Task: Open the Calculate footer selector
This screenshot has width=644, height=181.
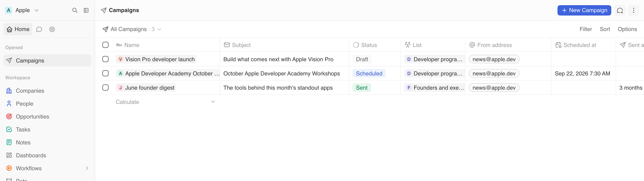Action: (165, 102)
